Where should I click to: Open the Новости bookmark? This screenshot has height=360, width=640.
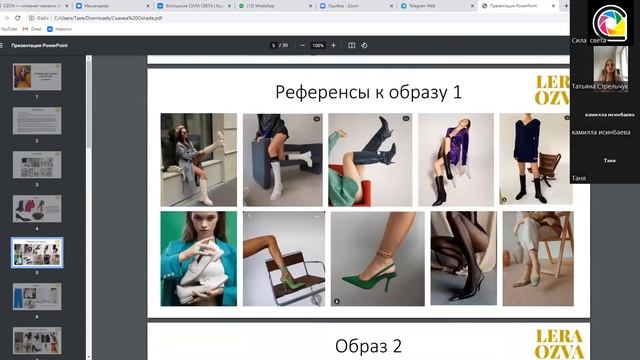tap(60, 29)
